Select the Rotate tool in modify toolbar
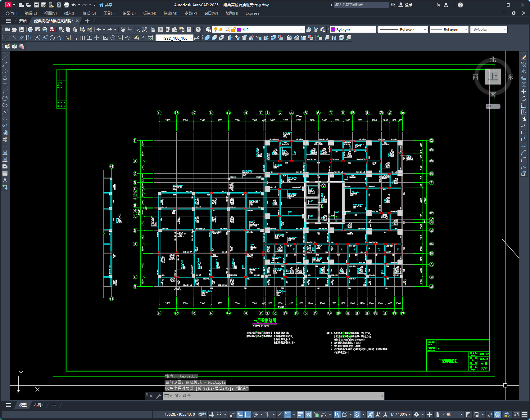The height and width of the screenshot is (420, 530). pyautogui.click(x=524, y=98)
